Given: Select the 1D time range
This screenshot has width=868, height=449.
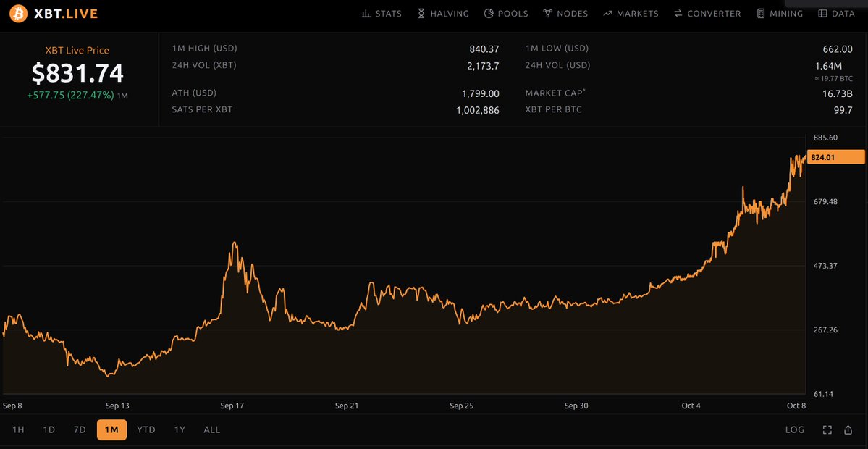Looking at the screenshot, I should click(49, 429).
